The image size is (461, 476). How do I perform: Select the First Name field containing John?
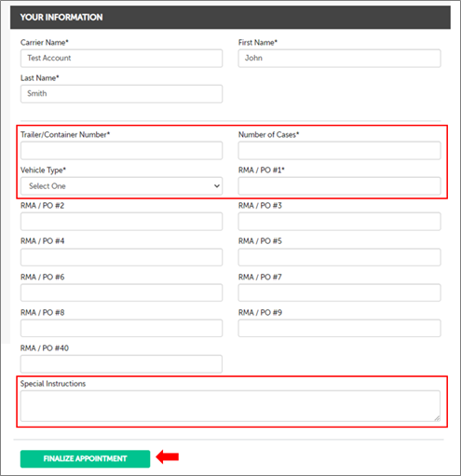[x=339, y=59]
